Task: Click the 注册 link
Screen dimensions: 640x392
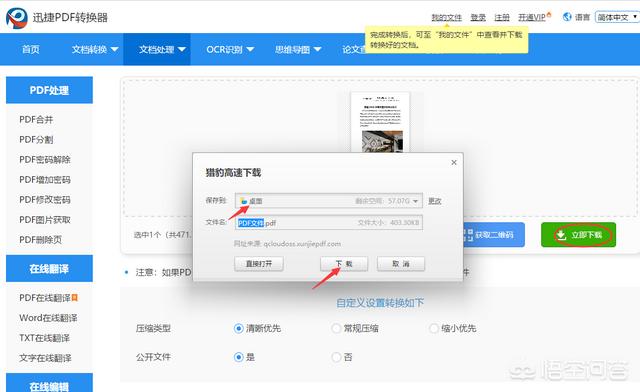Action: coord(502,17)
